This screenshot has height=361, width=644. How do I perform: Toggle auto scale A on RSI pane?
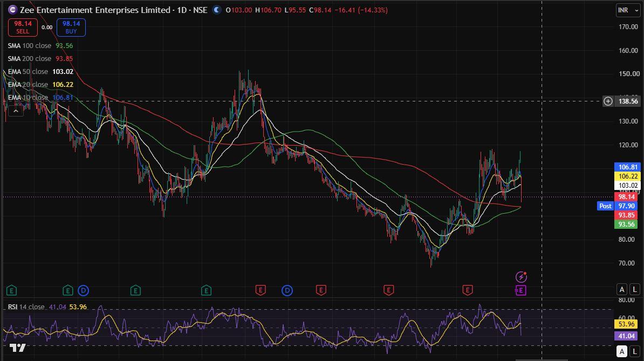click(x=622, y=351)
